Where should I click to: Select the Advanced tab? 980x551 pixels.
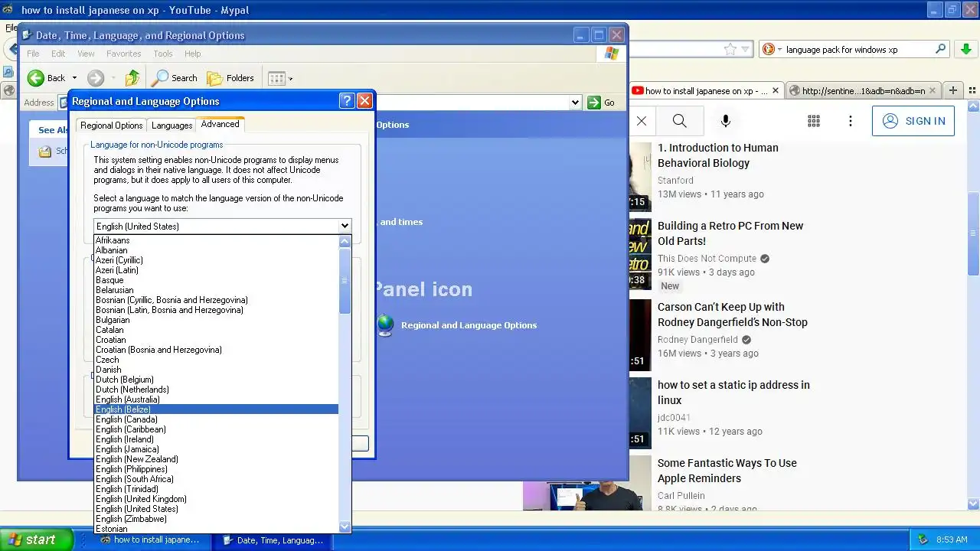[220, 124]
